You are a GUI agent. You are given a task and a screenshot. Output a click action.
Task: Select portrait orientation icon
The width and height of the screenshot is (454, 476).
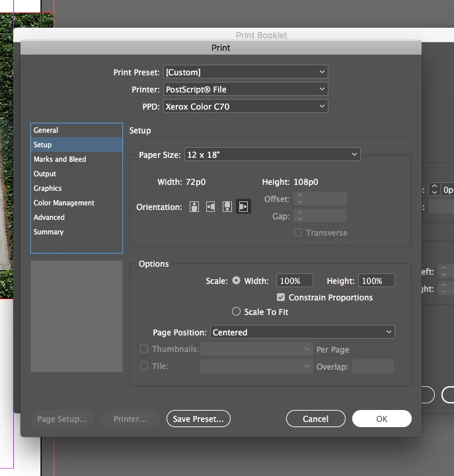tap(194, 207)
